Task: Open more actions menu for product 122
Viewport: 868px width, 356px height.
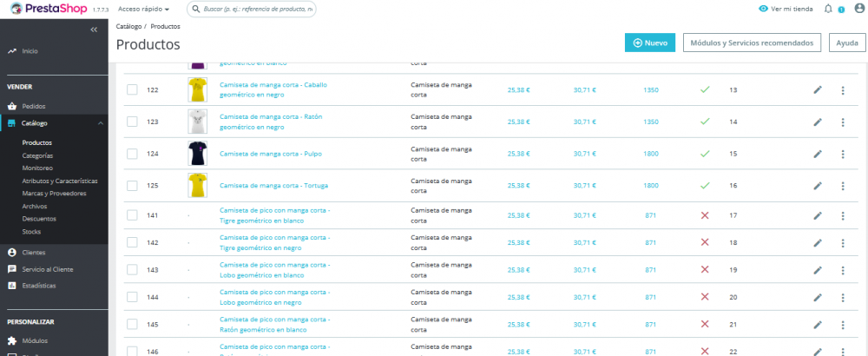Action: click(x=843, y=89)
